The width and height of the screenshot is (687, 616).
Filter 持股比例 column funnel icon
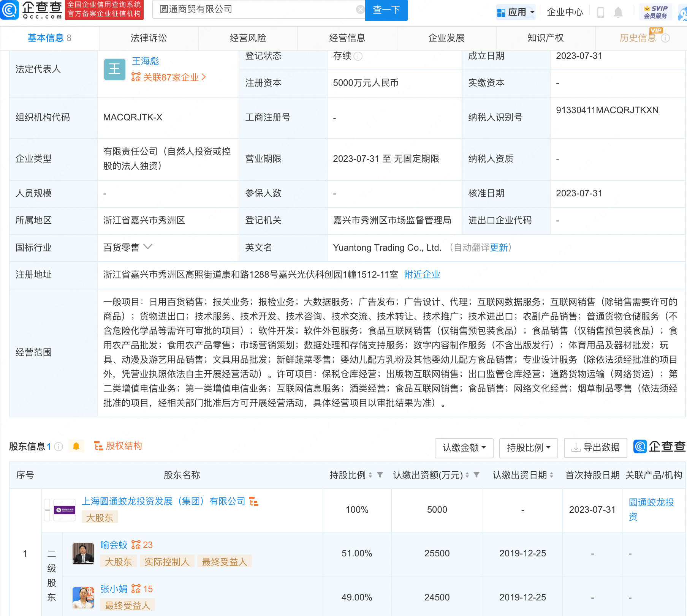(x=380, y=475)
